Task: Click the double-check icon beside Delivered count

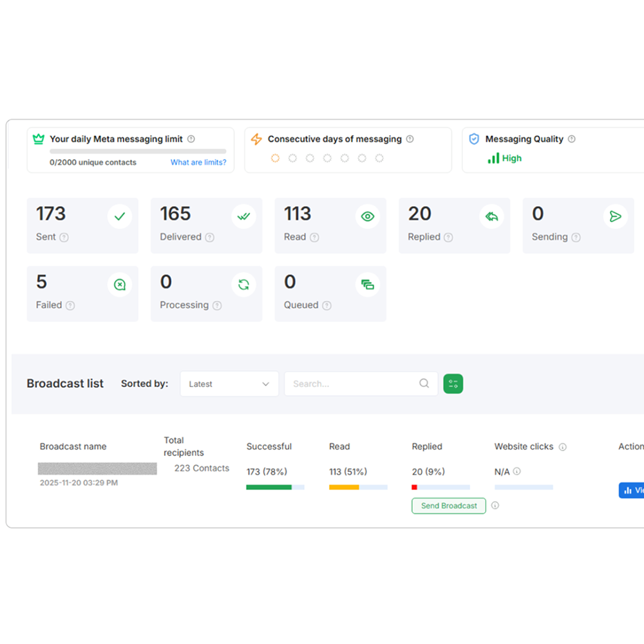Action: point(244,216)
